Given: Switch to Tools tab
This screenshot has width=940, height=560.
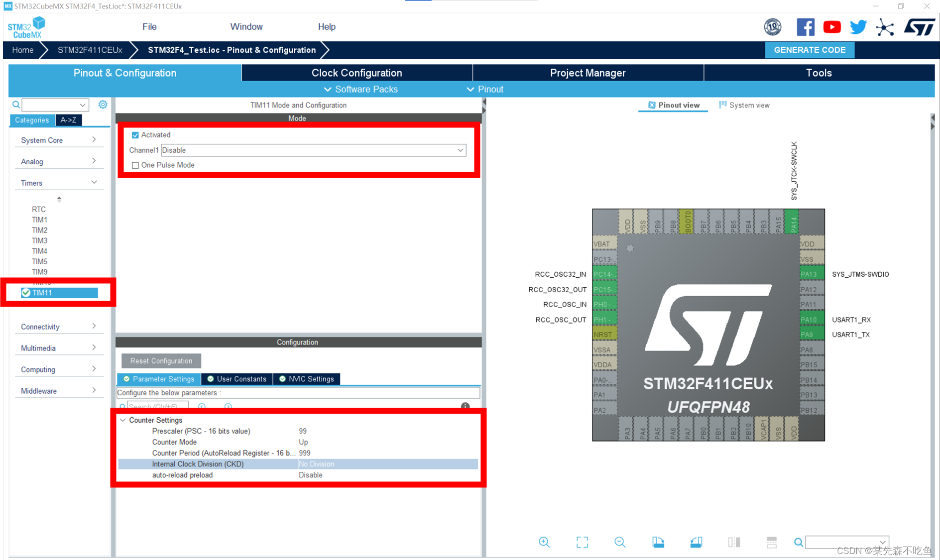Looking at the screenshot, I should pos(819,73).
